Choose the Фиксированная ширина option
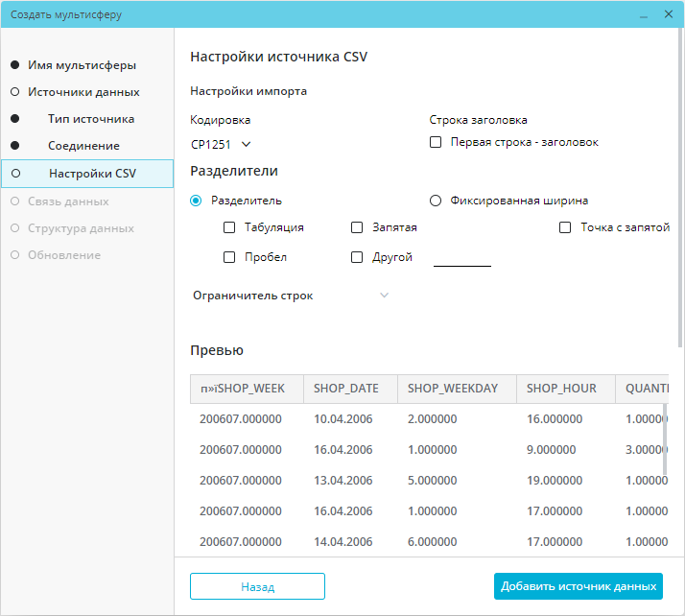This screenshot has width=685, height=616. click(x=436, y=201)
